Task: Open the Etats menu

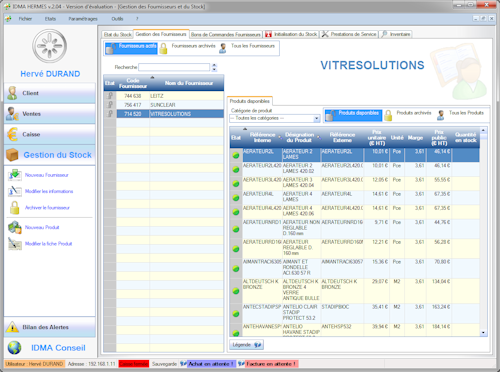Action: (50, 19)
